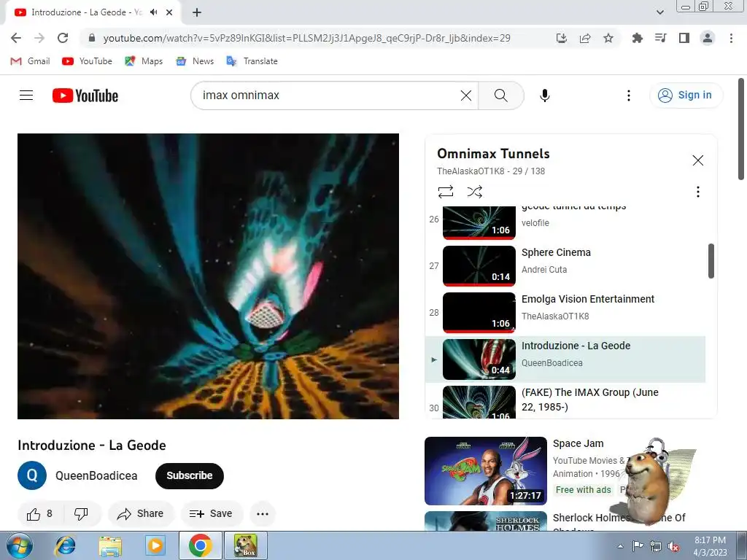
Task: Click the video player area
Action: pos(208,276)
